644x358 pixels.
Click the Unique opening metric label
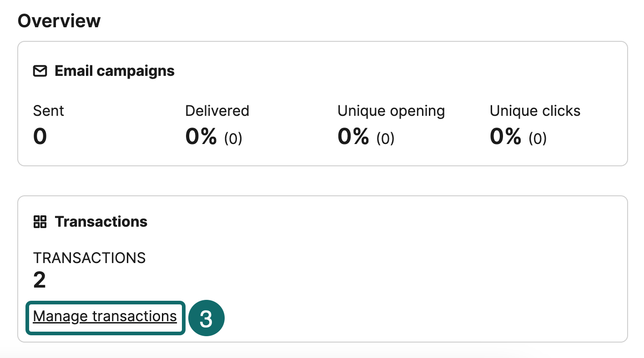pyautogui.click(x=391, y=111)
